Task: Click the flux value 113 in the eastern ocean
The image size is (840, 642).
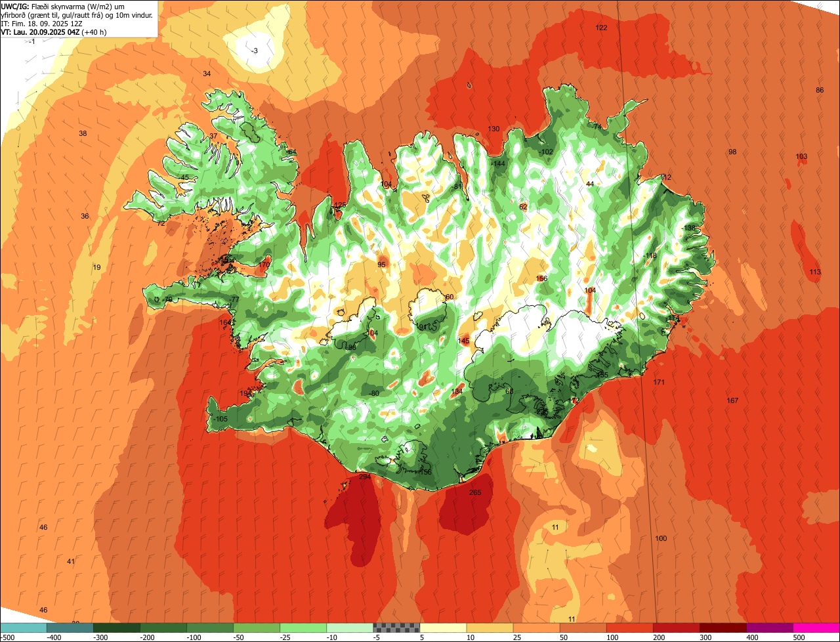Action: 815,272
